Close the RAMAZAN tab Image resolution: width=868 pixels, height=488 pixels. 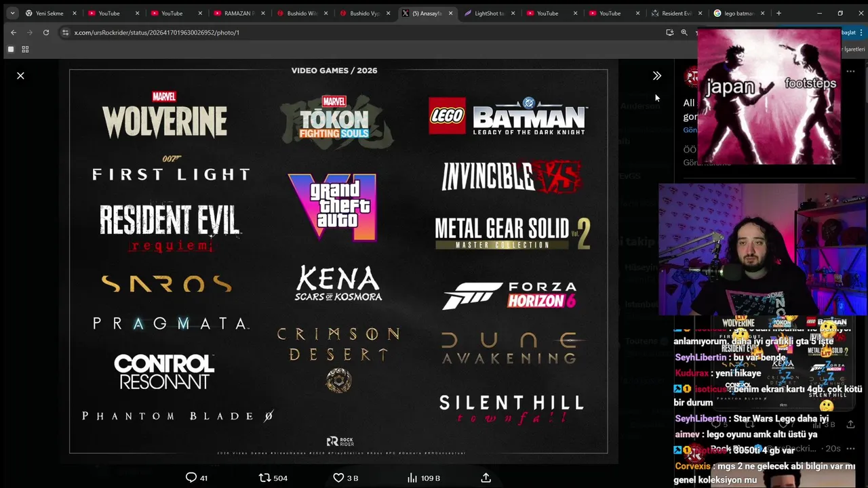click(x=262, y=13)
